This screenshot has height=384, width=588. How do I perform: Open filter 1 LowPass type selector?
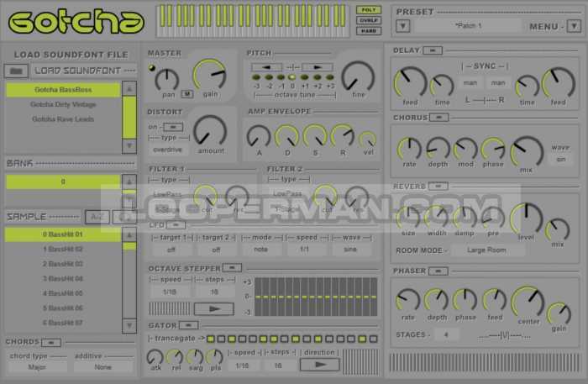click(168, 194)
